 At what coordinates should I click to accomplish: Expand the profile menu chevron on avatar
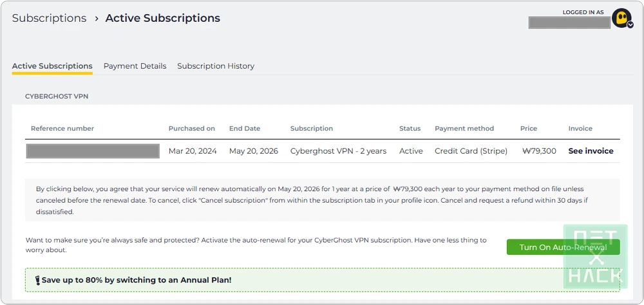(630, 25)
